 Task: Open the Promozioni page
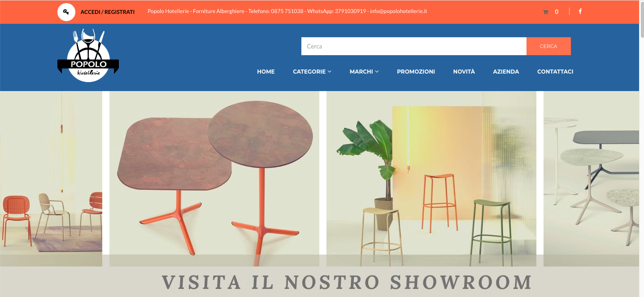click(x=416, y=72)
